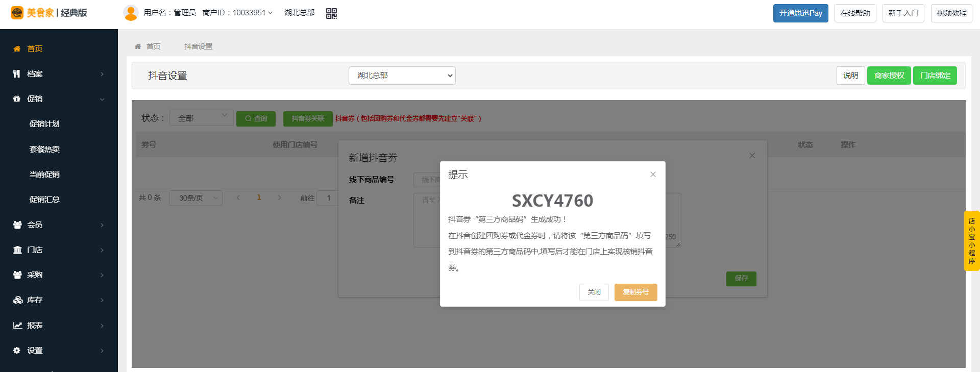Open 报表 section in sidebar
Viewport: 980px width, 372px height.
[59, 325]
